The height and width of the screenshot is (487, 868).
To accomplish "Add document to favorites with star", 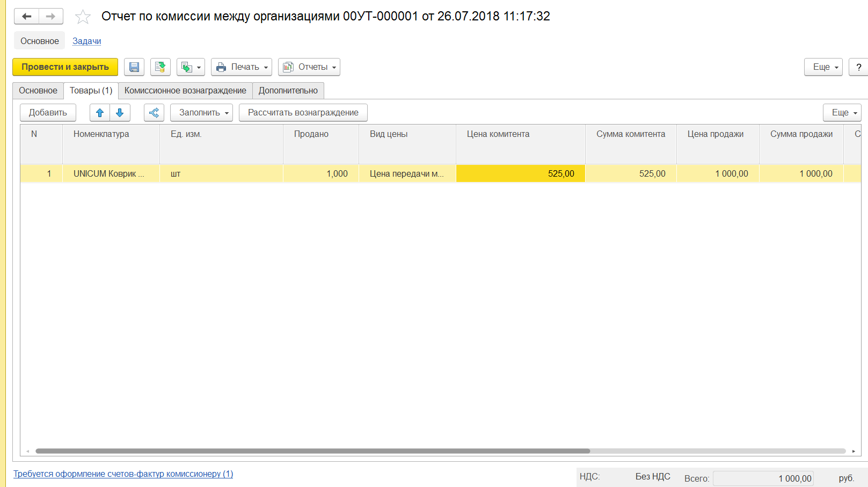I will pos(83,17).
